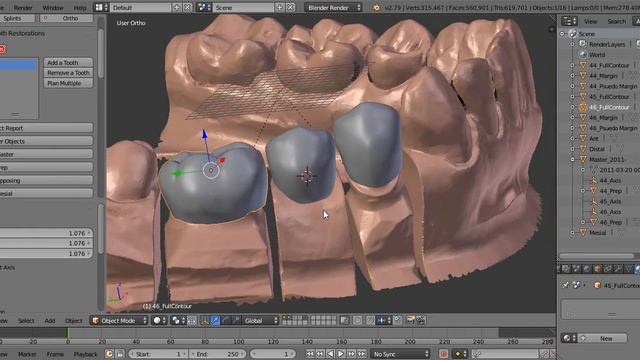640x360 pixels.
Task: Click the Plan Multiple button
Action: 68,83
